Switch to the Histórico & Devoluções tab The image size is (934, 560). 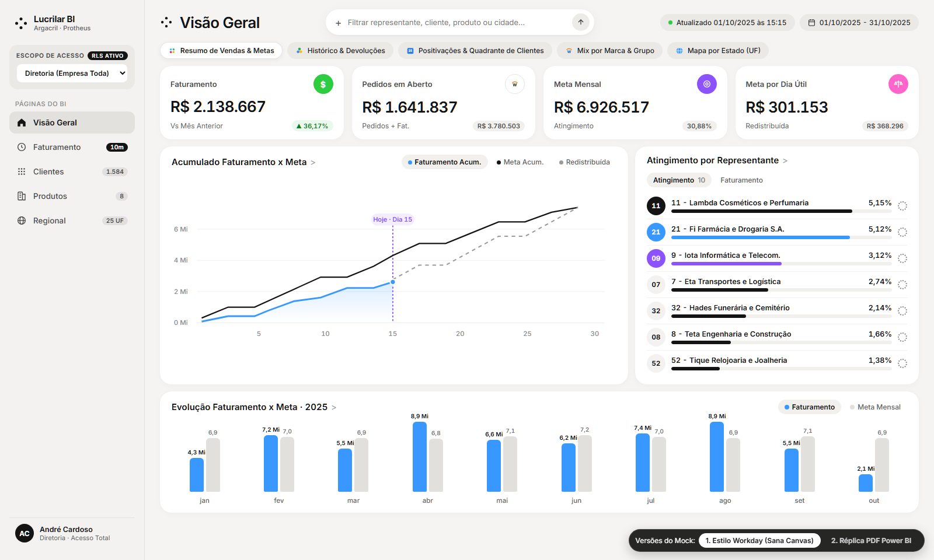(340, 51)
